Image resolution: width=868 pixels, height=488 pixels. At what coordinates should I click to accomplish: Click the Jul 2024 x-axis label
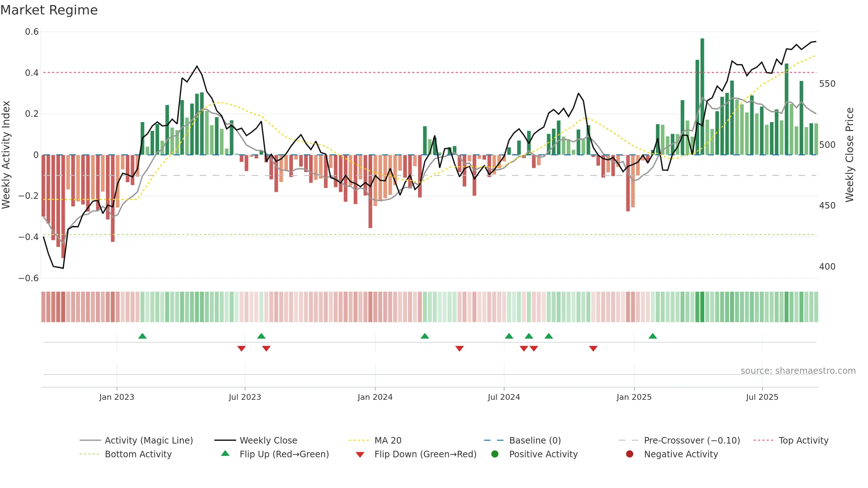pyautogui.click(x=504, y=397)
